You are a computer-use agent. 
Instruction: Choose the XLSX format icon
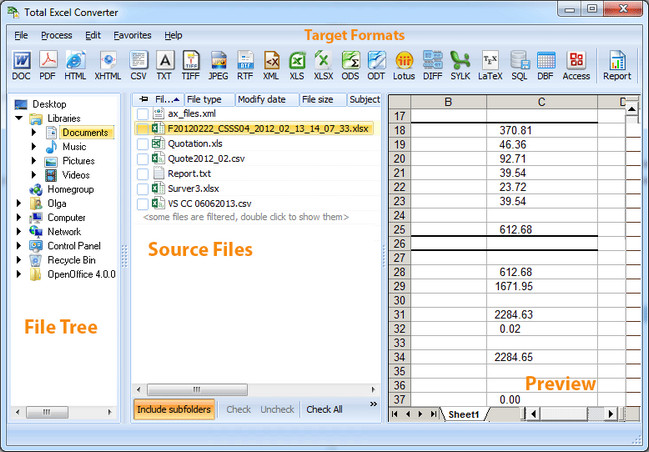324,65
